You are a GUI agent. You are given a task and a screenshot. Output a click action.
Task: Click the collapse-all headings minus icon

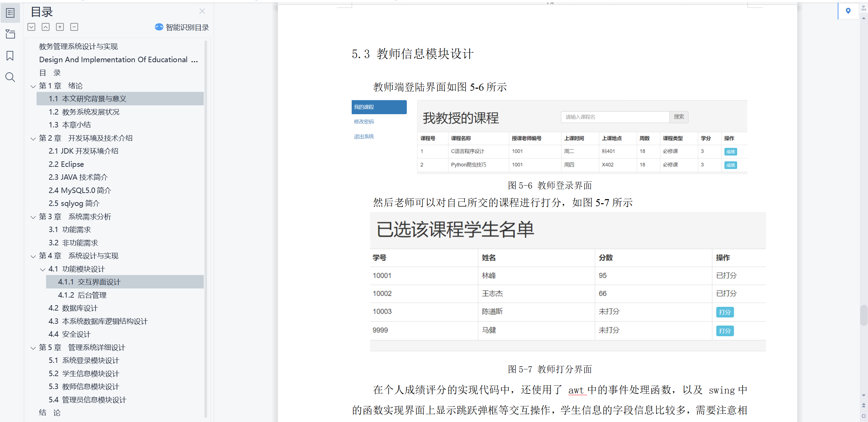(74, 27)
